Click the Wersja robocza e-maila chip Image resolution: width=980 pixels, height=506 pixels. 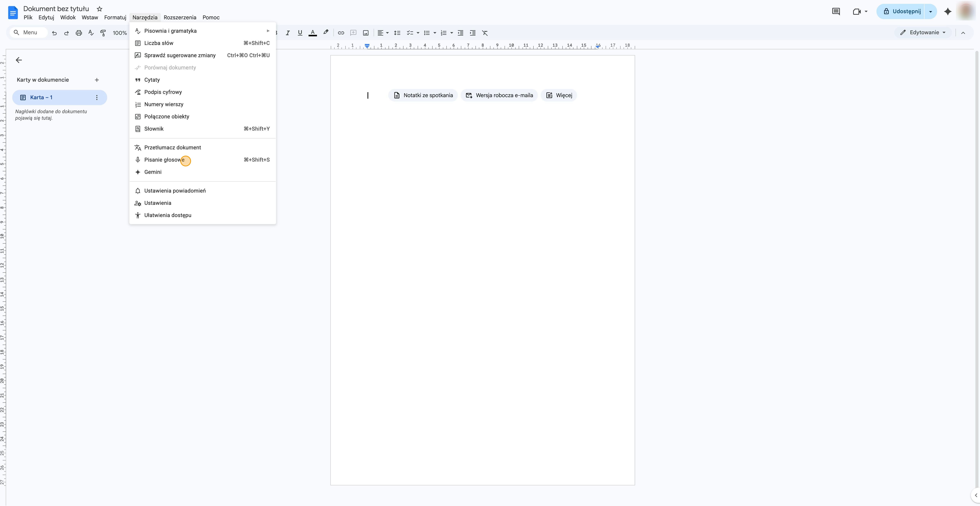tap(499, 95)
